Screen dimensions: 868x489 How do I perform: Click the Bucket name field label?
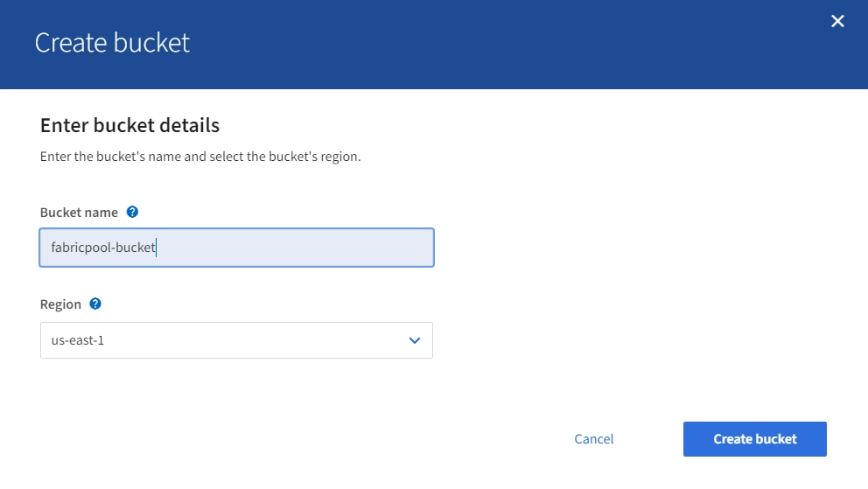(79, 213)
